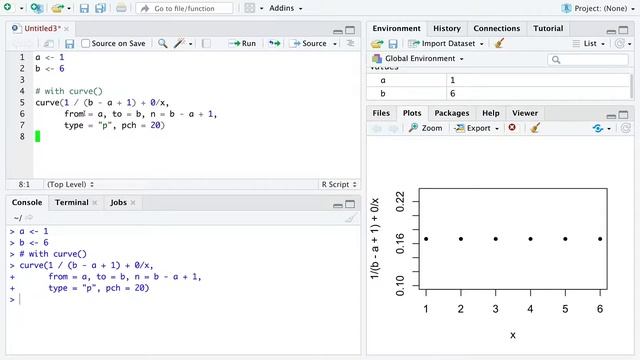The height and width of the screenshot is (360, 640).
Task: Select the Environment tab
Action: 396,29
